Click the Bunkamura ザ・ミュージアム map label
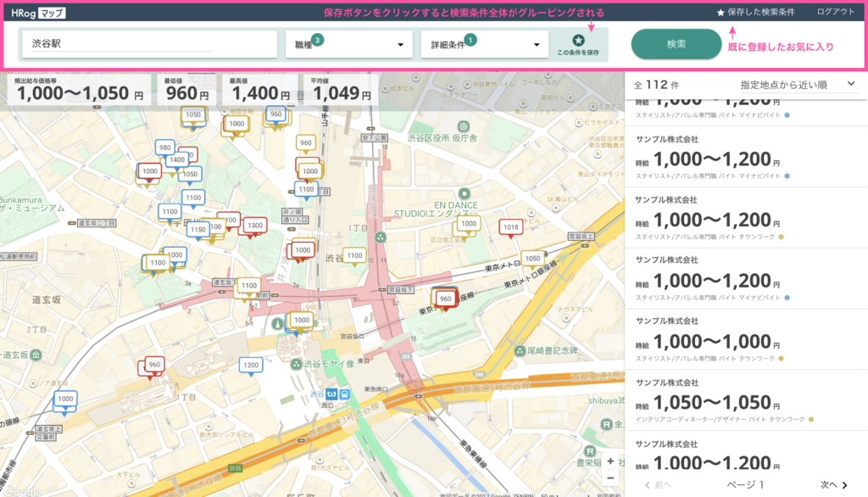This screenshot has width=868, height=497. tap(31, 204)
